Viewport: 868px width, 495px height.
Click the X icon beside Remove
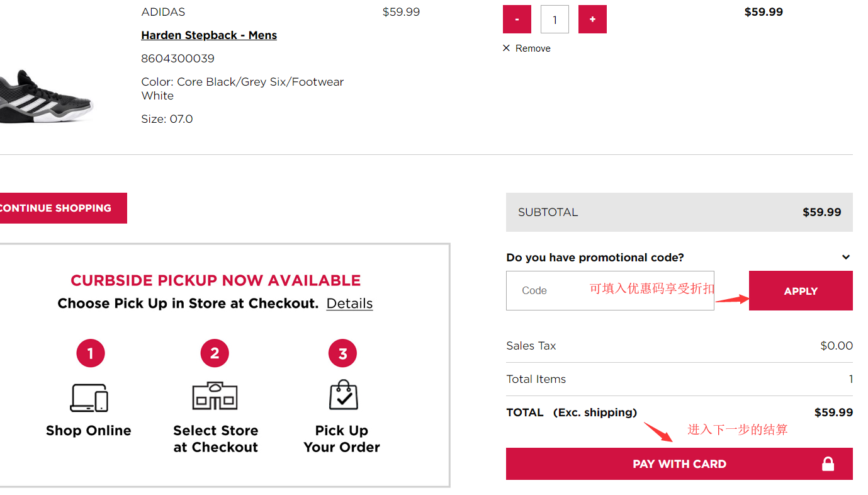507,48
